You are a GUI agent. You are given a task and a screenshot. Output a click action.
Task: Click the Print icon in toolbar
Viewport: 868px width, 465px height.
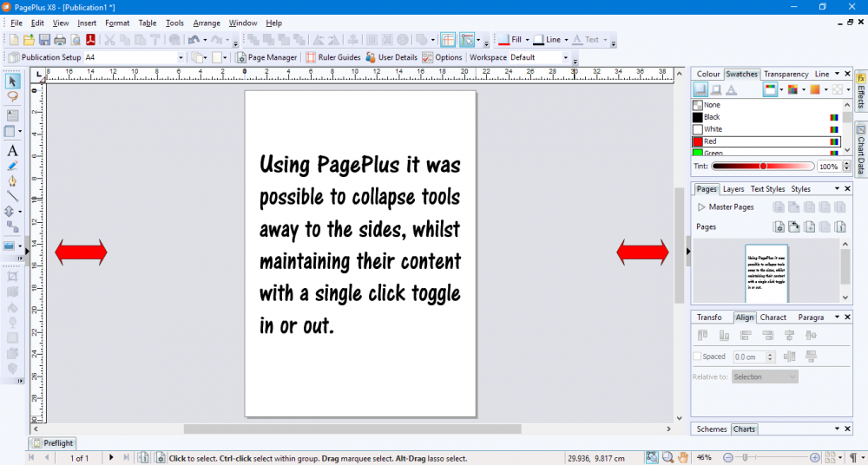60,40
